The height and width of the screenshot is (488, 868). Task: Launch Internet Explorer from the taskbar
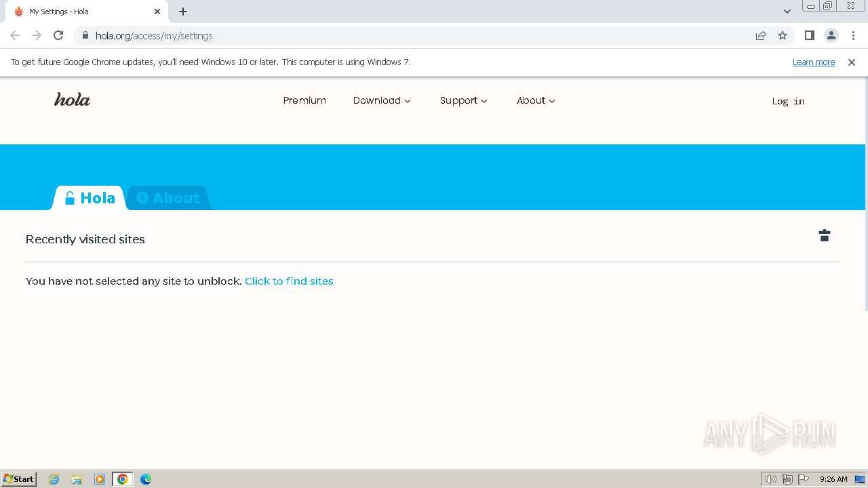point(54,479)
